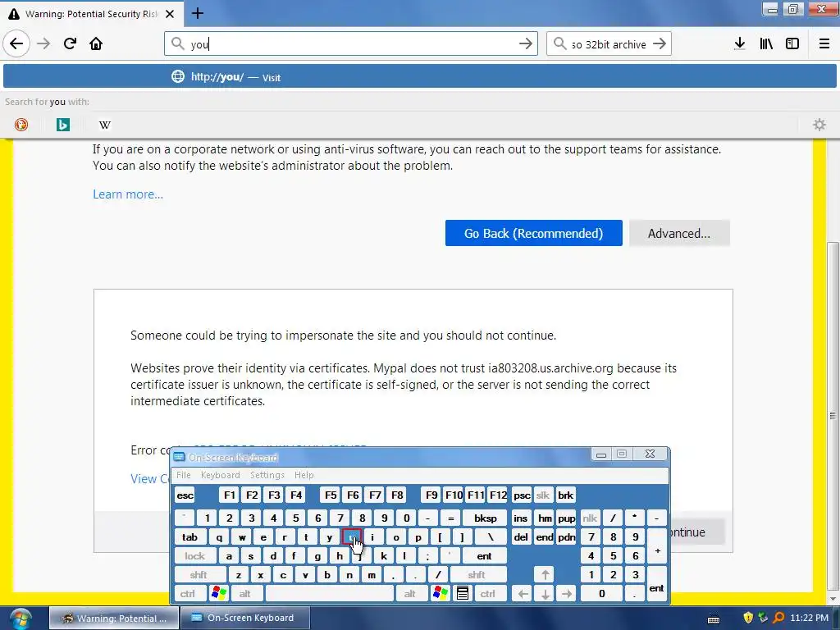Screen dimensions: 840x630
Task: Toggle the caps lock key
Action: pos(194,556)
